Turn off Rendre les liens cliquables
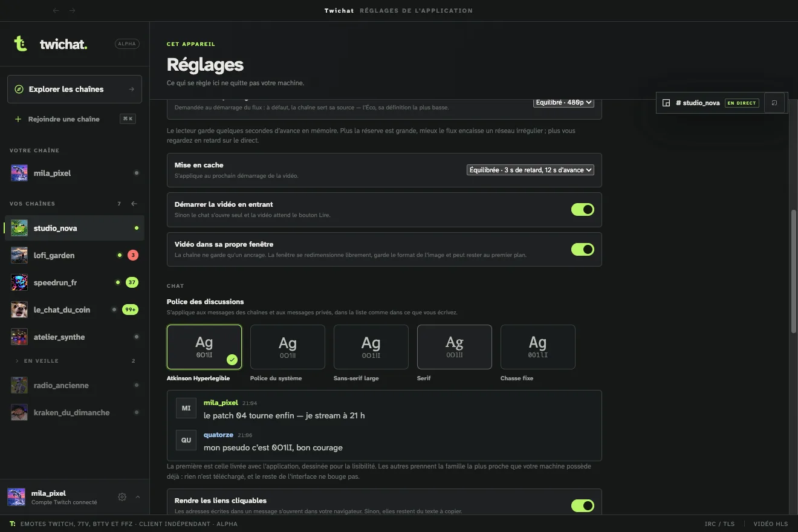The height and width of the screenshot is (532, 798). (x=583, y=505)
